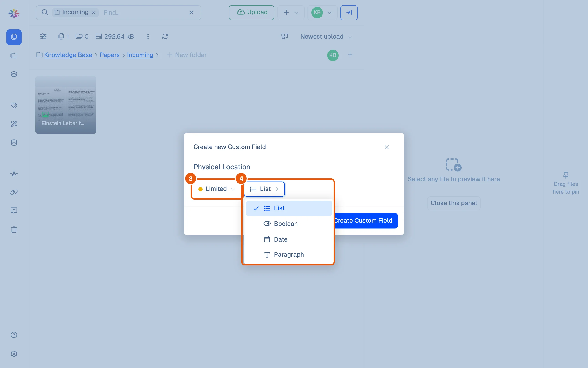The width and height of the screenshot is (588, 368).
Task: Click the Physical Location name field
Action: 294,167
